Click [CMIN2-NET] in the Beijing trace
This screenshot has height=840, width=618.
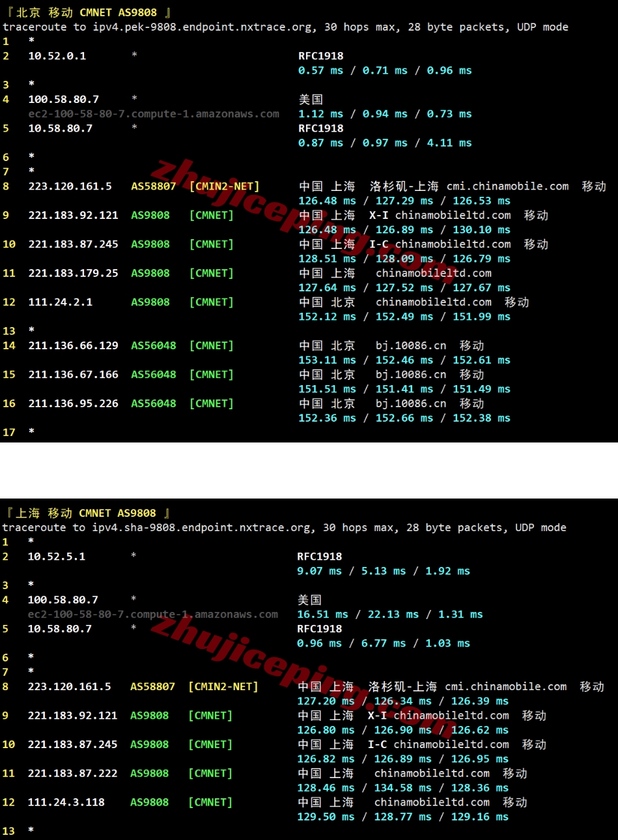224,186
